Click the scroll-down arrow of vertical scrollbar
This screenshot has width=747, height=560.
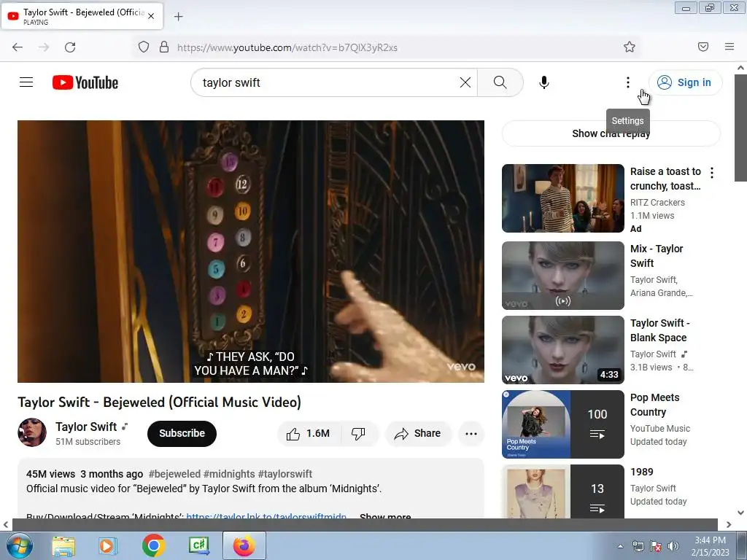click(740, 513)
